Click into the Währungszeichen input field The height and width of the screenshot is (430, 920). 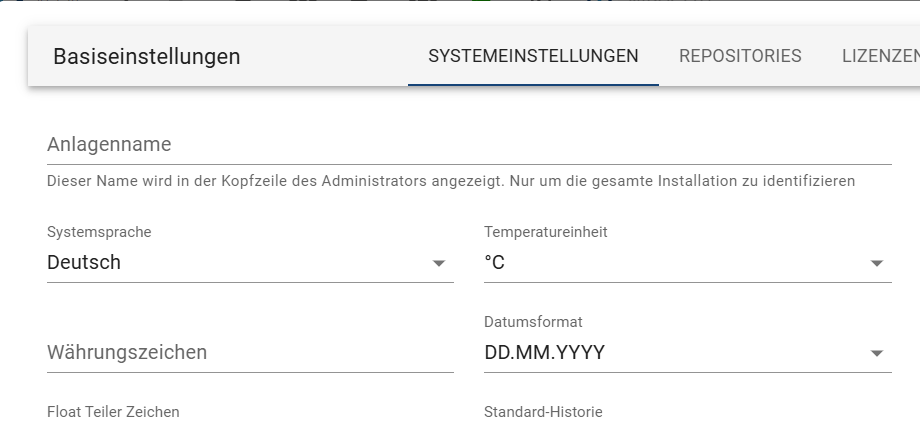250,353
